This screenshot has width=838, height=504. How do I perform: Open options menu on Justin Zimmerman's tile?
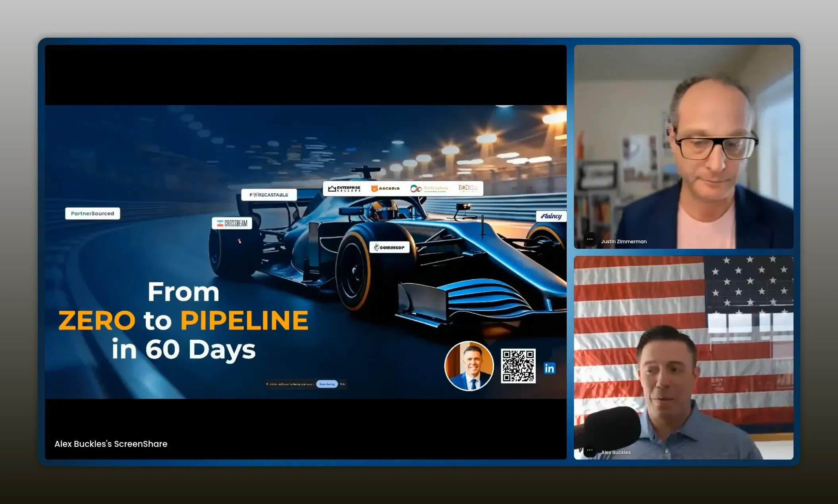click(x=590, y=239)
